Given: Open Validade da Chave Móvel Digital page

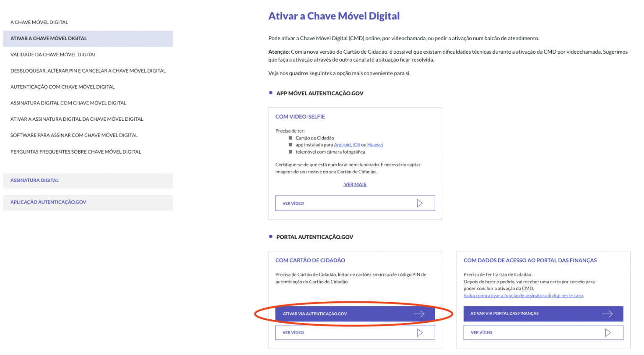Looking at the screenshot, I should [x=53, y=55].
